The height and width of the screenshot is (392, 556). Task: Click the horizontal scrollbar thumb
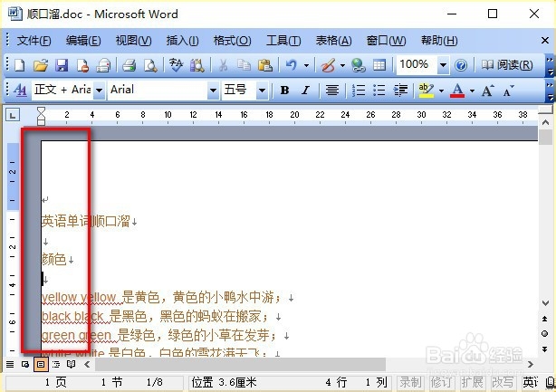click(240, 364)
